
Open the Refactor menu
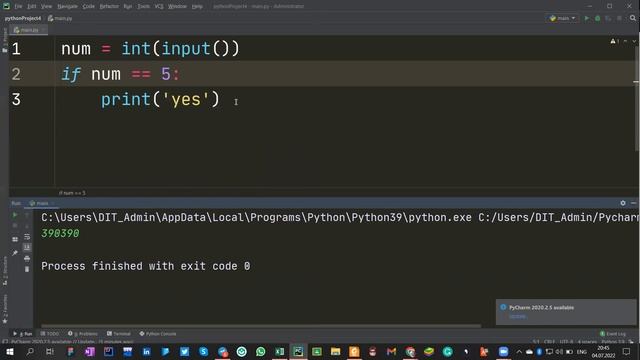click(109, 6)
